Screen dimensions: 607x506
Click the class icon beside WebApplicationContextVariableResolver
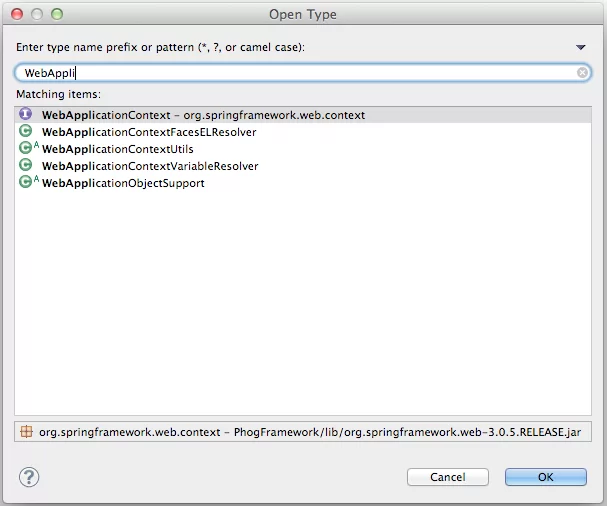click(x=26, y=165)
